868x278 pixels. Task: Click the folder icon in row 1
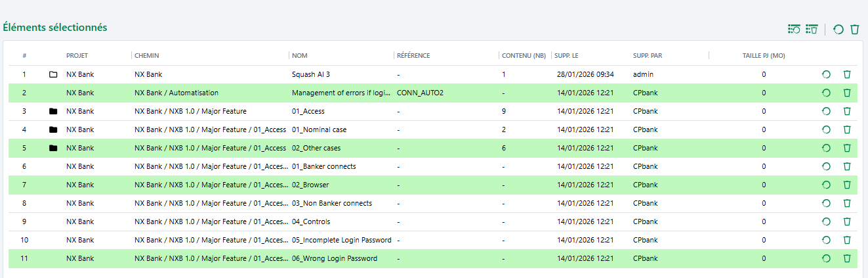(53, 74)
